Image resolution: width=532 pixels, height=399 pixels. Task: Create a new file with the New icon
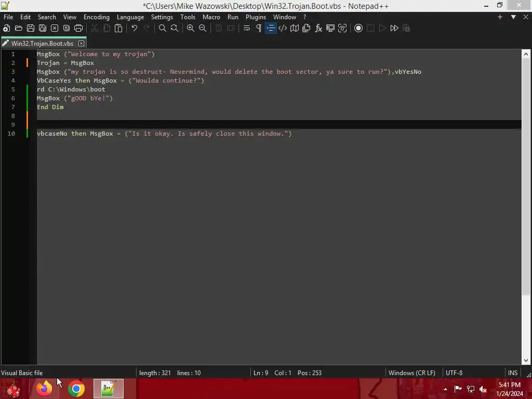6,28
